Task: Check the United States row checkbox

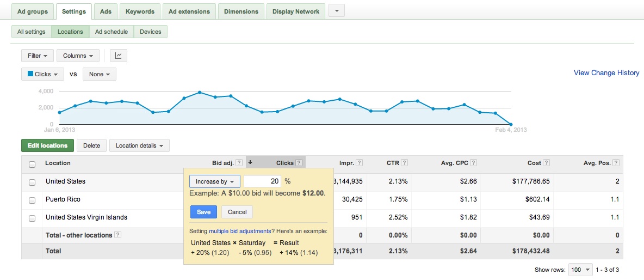Action: click(x=32, y=182)
